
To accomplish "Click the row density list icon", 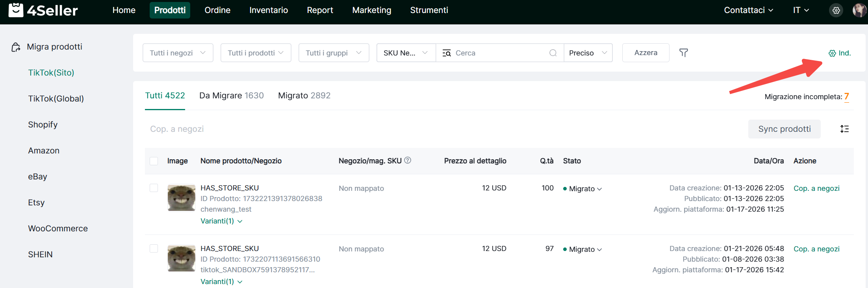I will (844, 129).
